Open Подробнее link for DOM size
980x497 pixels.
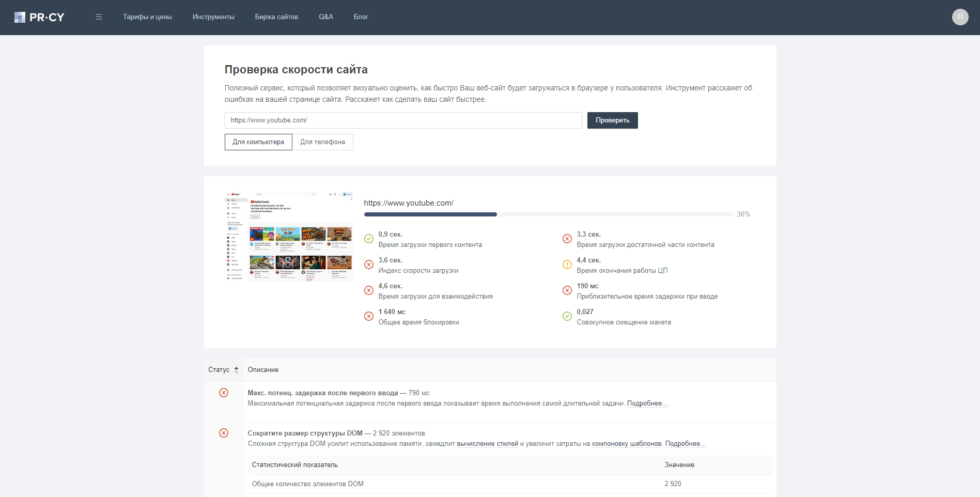point(686,444)
